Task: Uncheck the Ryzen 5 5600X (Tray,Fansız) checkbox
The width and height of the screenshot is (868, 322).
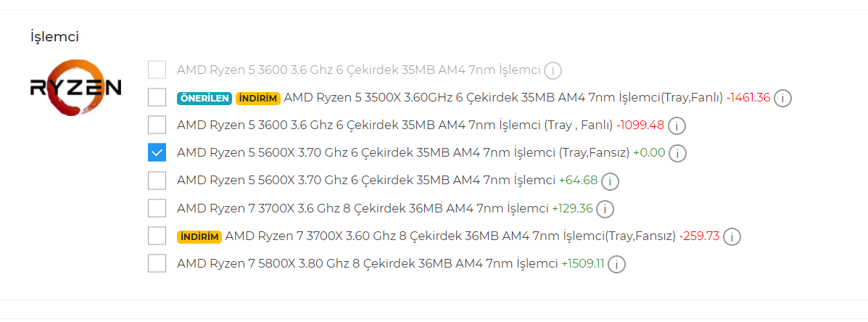Action: click(157, 153)
